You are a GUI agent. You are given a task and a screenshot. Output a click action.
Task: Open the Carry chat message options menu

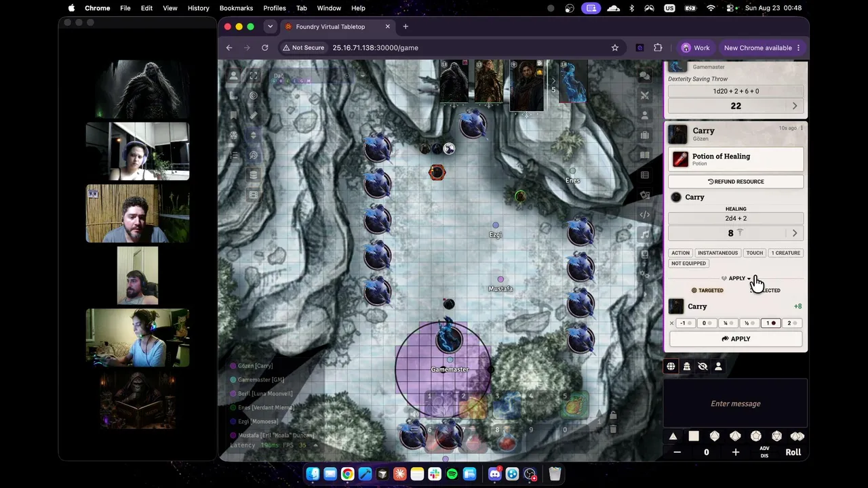pyautogui.click(x=802, y=128)
